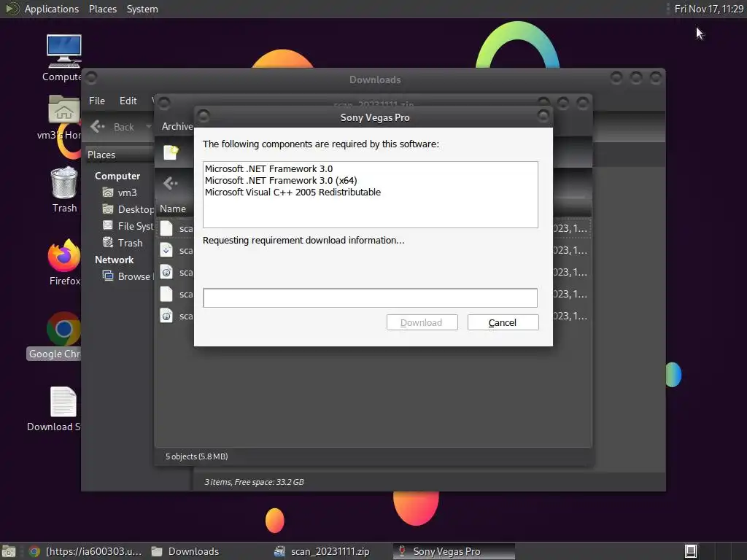
Task: Open File menu in Downloads window
Action: 97,101
